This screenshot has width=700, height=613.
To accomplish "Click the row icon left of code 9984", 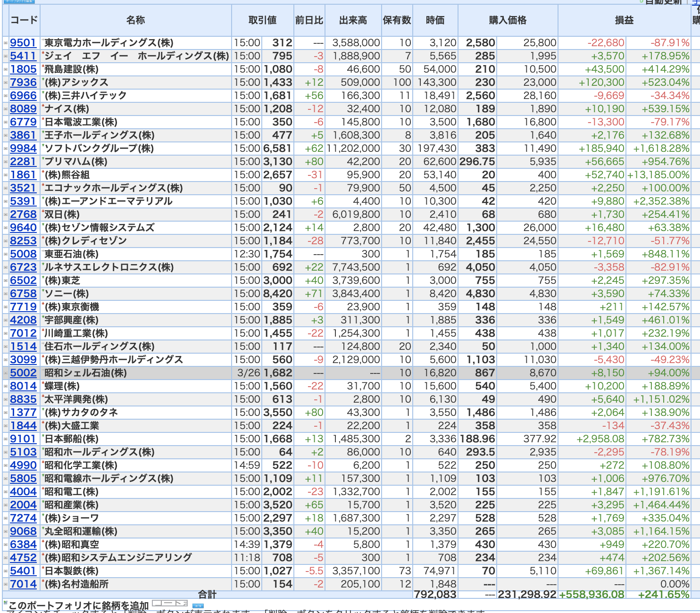I will pos(6,149).
